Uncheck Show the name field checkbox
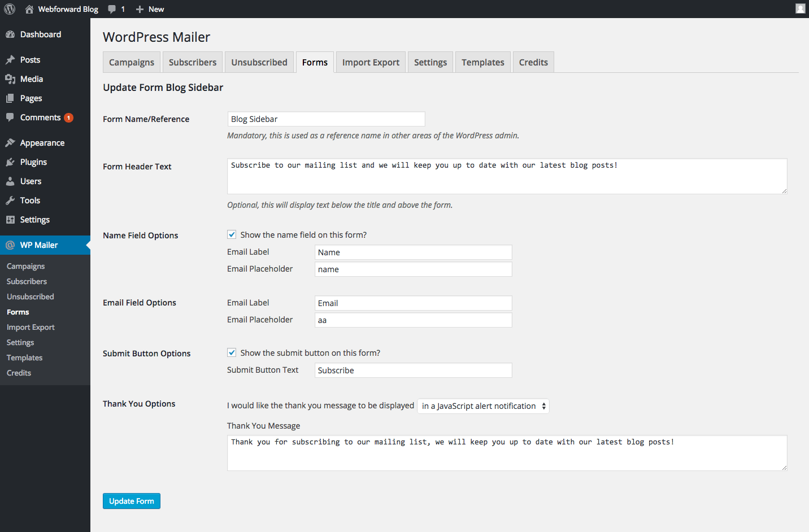Image resolution: width=809 pixels, height=532 pixels. click(232, 234)
